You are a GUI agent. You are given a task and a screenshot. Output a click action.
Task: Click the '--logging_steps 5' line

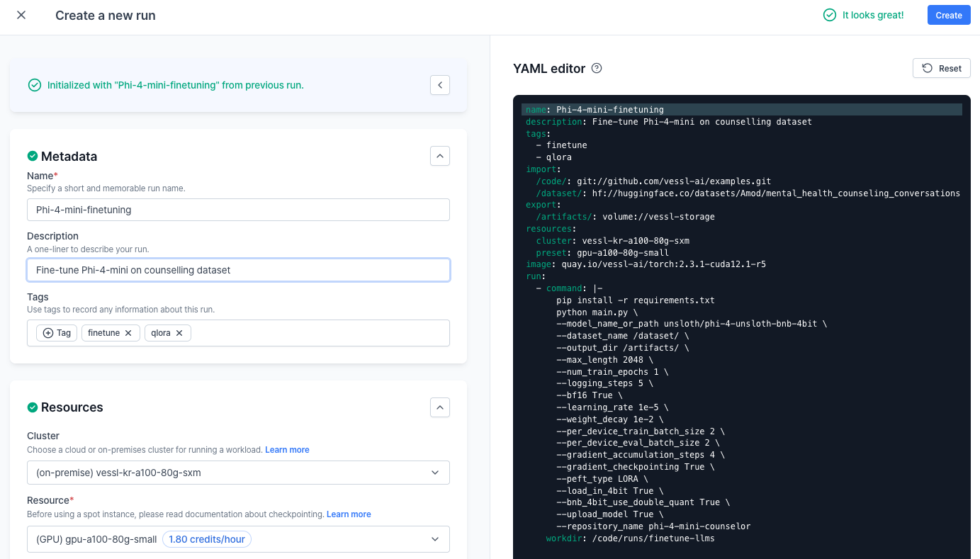click(604, 383)
